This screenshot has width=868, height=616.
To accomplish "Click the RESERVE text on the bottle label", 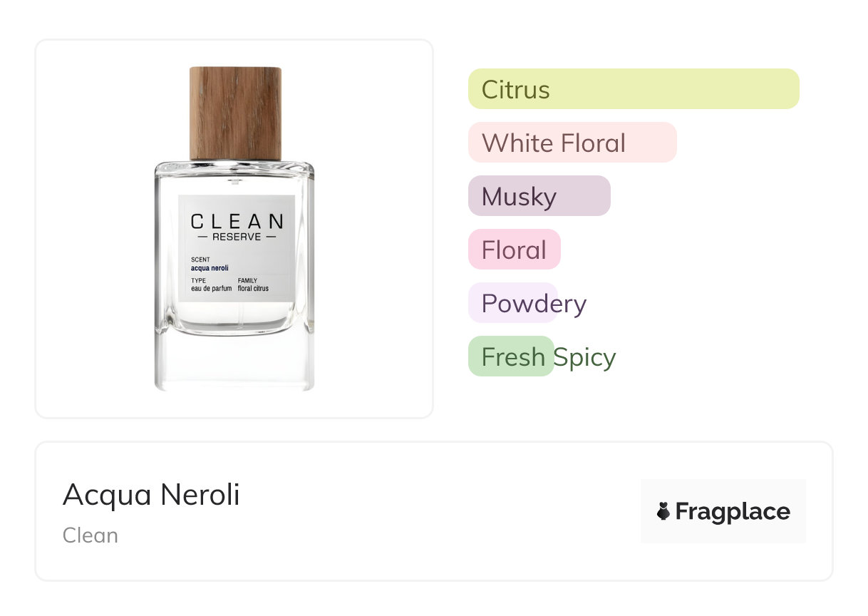I will [237, 237].
